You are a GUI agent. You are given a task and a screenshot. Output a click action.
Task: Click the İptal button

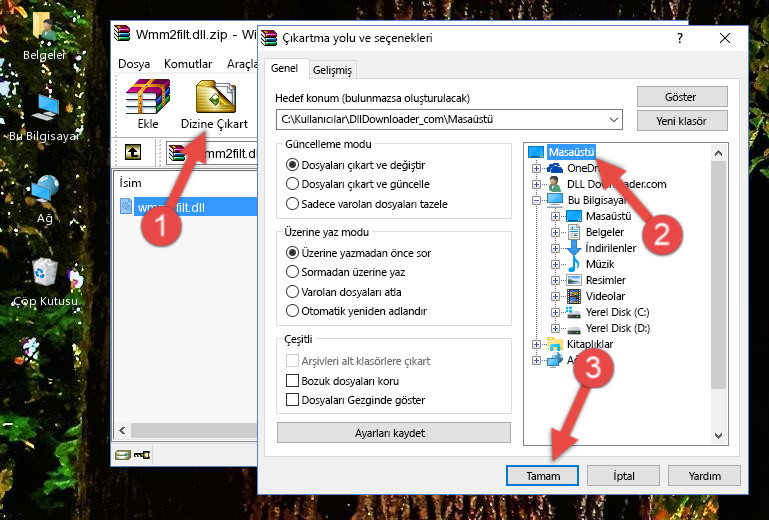pyautogui.click(x=623, y=475)
